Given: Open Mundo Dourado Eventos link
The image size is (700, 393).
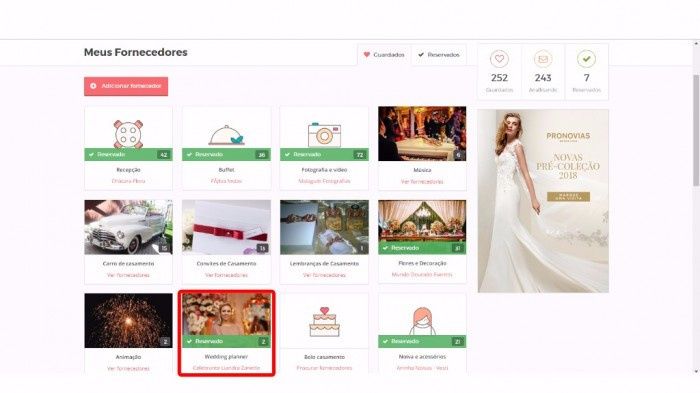Looking at the screenshot, I should (x=422, y=275).
